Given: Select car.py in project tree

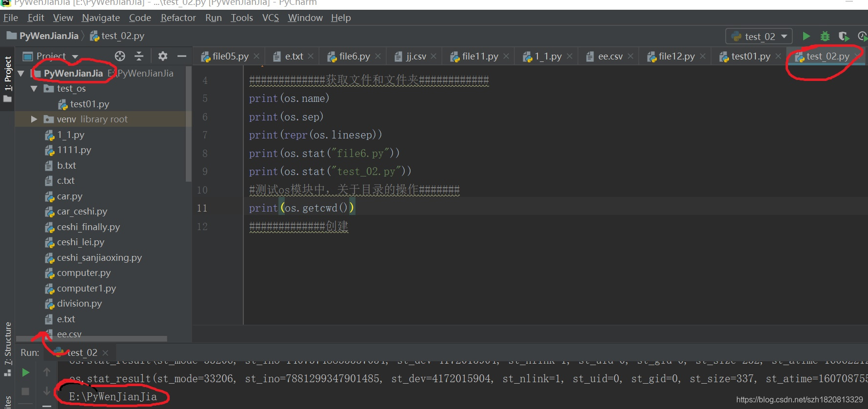Looking at the screenshot, I should point(63,196).
